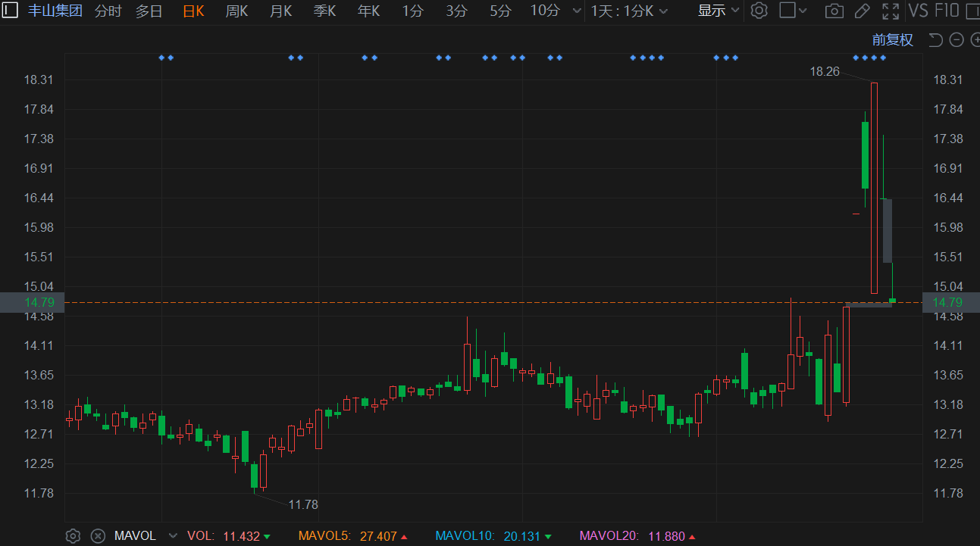980x546 pixels.
Task: Open MAVOL indicator settings gear
Action: [x=73, y=536]
